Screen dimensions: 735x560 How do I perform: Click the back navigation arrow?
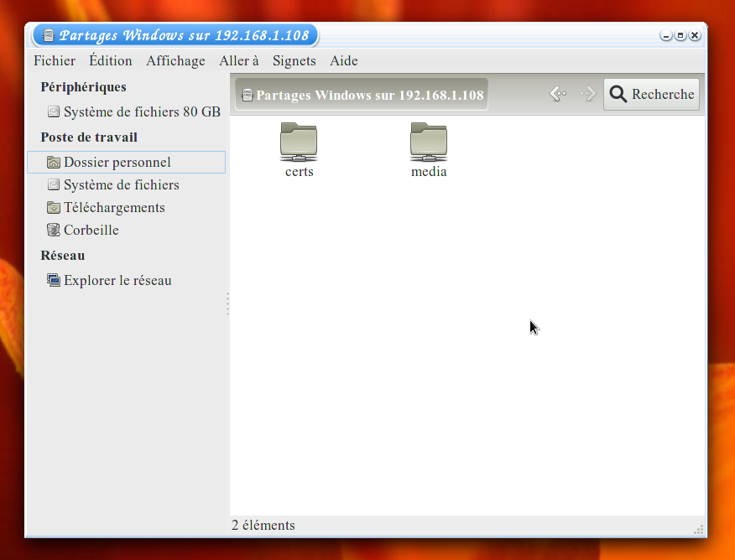tap(558, 94)
